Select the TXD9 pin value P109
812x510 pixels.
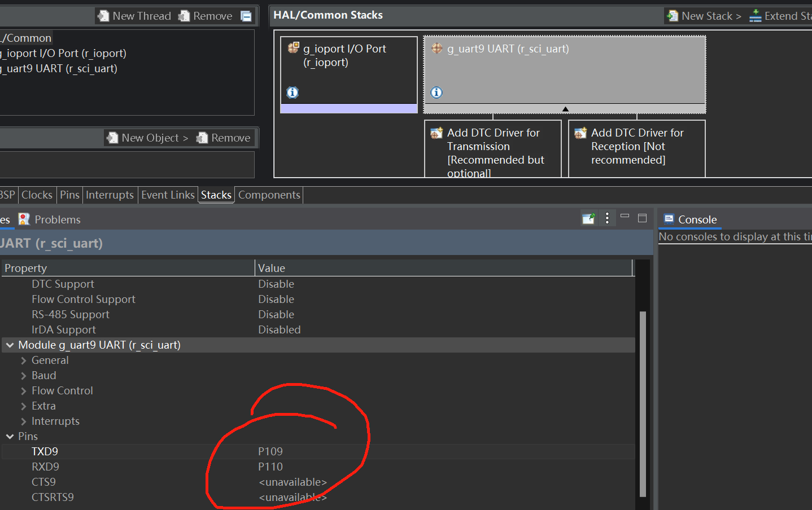pos(270,451)
